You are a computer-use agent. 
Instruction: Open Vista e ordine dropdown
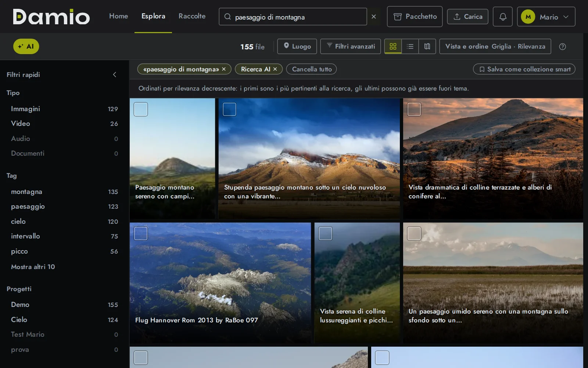(495, 46)
